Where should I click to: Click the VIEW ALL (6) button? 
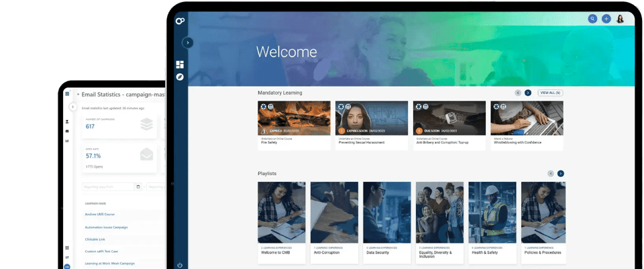point(550,93)
